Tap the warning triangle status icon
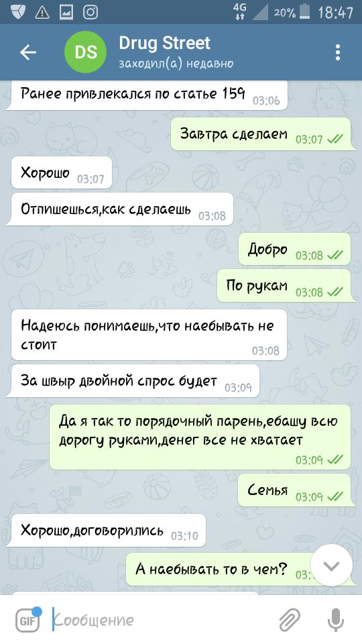The height and width of the screenshot is (644, 362). tap(42, 12)
